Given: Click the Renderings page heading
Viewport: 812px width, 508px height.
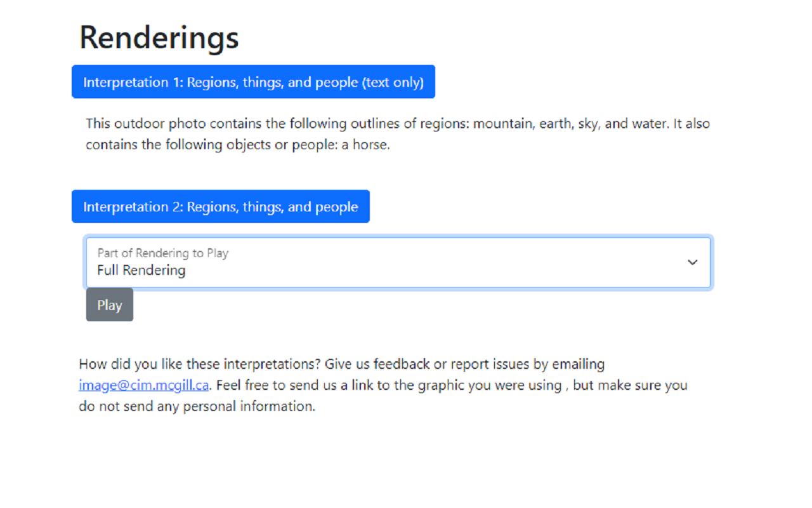Looking at the screenshot, I should 159,37.
